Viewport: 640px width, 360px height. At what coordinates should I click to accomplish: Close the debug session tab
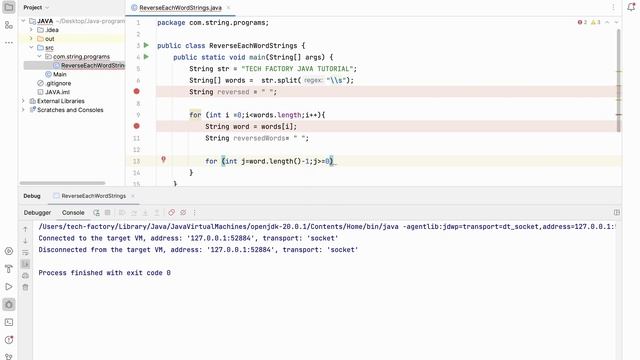[x=133, y=196]
